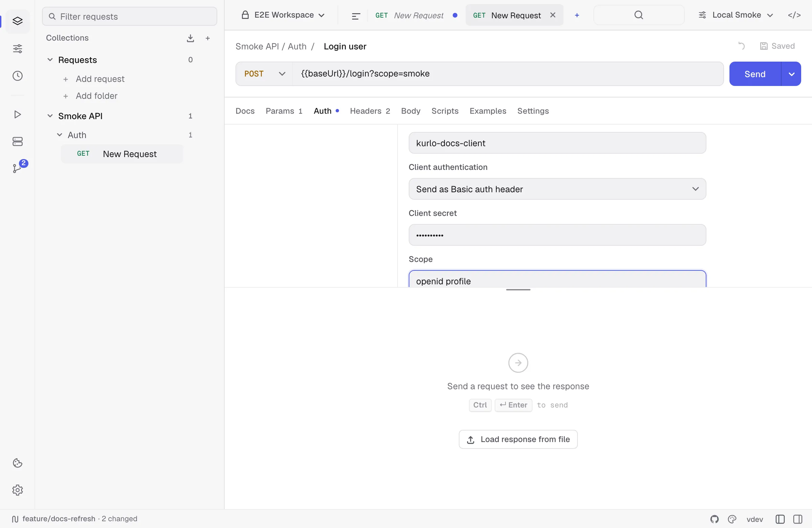Open the Mock servers icon in sidebar
Screen dimensions: 812x528
(17, 141)
